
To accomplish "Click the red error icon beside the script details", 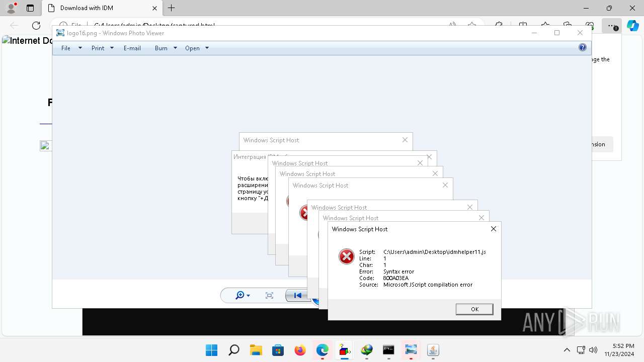I will click(346, 256).
